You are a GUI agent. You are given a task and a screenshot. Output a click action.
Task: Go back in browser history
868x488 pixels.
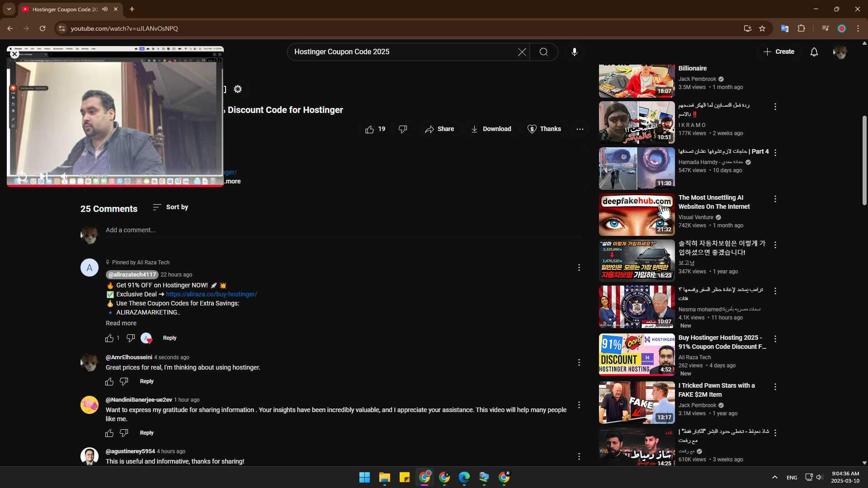click(10, 28)
